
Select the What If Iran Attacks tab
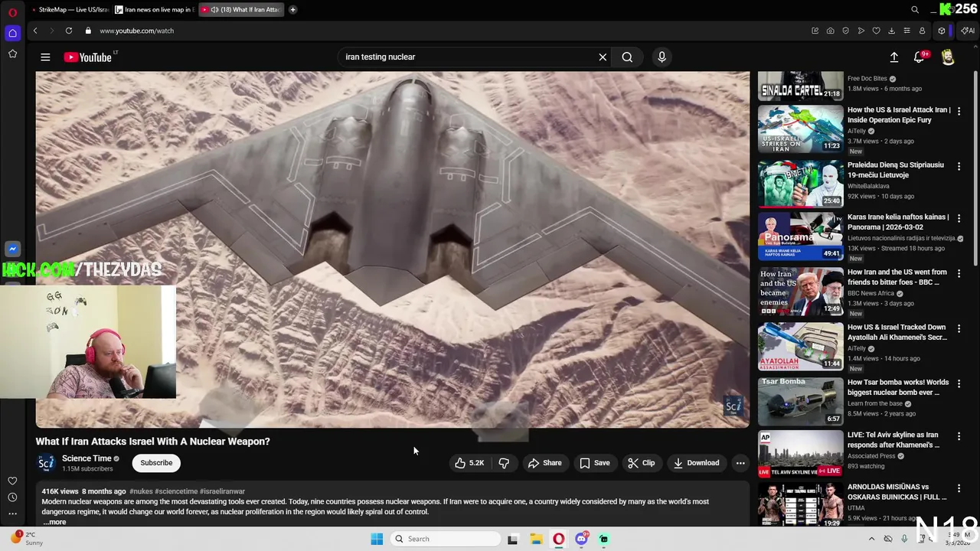[242, 10]
